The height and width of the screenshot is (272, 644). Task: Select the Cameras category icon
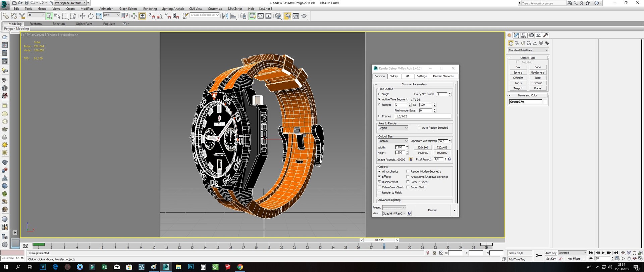(x=529, y=43)
